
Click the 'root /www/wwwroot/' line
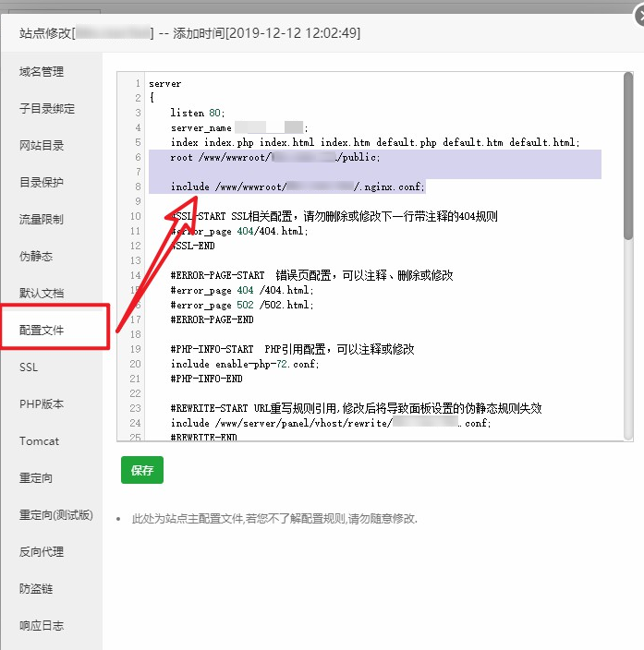pyautogui.click(x=275, y=157)
